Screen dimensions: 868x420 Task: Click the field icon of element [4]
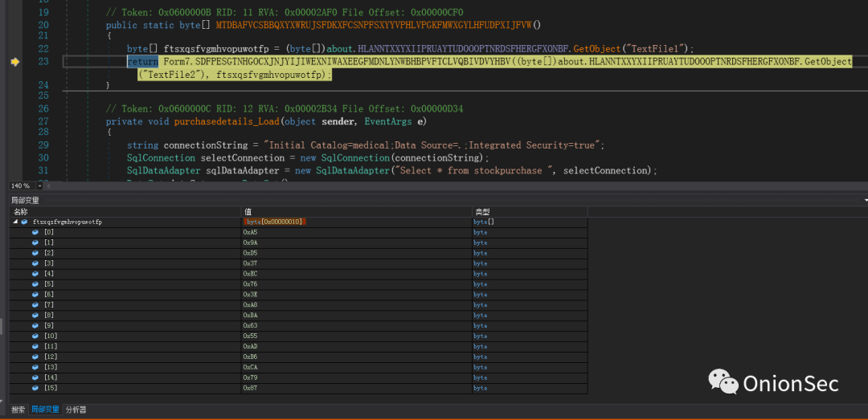[x=35, y=274]
